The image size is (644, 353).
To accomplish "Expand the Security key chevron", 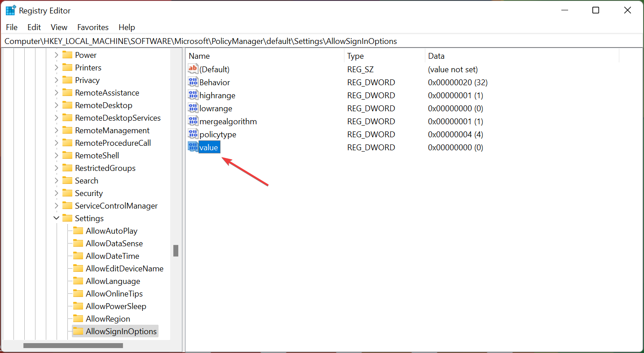I will [57, 193].
